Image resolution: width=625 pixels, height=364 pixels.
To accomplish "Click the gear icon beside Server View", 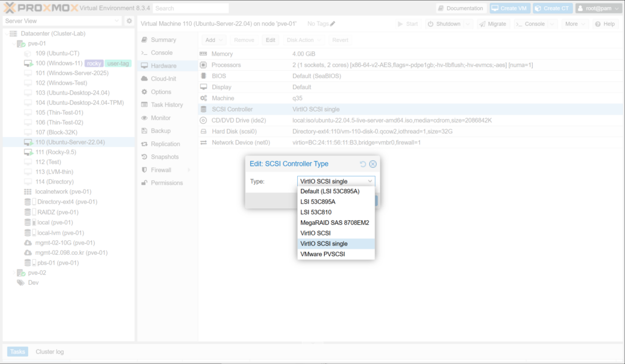I will (129, 21).
